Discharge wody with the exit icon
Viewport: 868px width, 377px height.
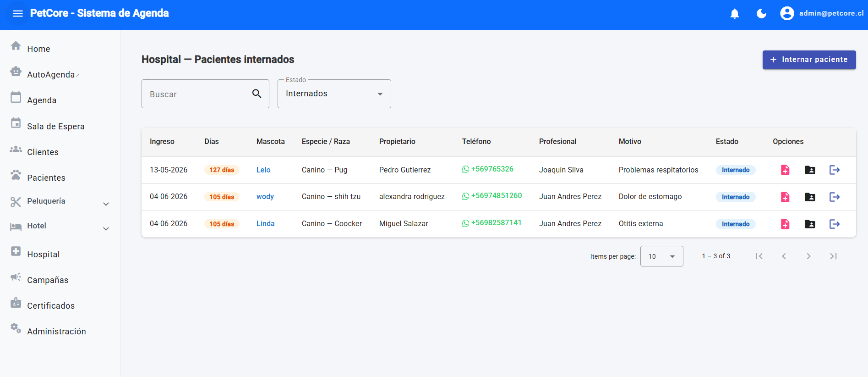(x=835, y=197)
